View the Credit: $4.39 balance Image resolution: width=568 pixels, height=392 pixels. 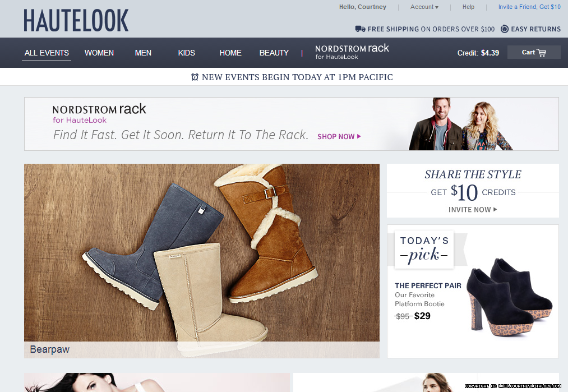[478, 53]
